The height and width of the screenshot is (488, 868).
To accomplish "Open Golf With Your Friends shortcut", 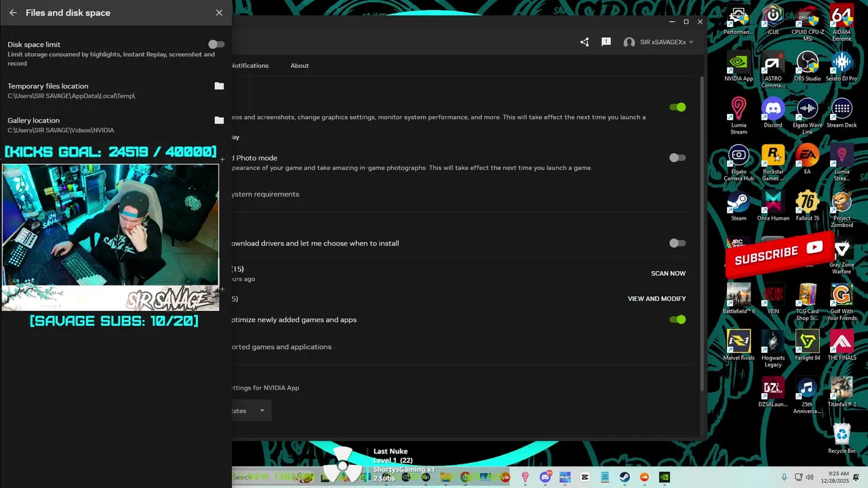I will tap(842, 303).
